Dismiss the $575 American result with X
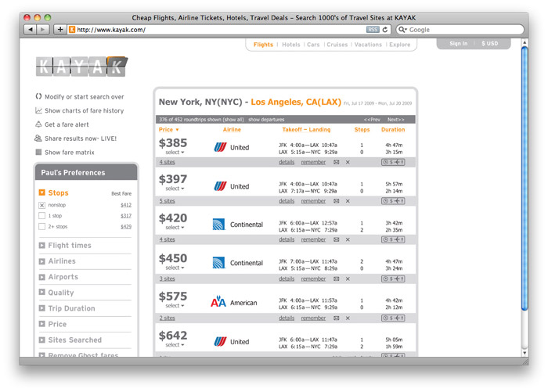The width and height of the screenshot is (548, 392). coord(348,318)
